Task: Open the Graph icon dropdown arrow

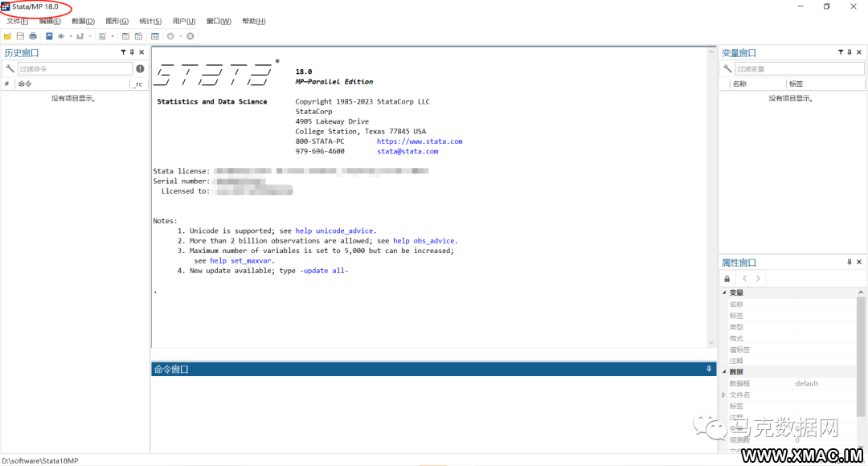Action: 90,36
